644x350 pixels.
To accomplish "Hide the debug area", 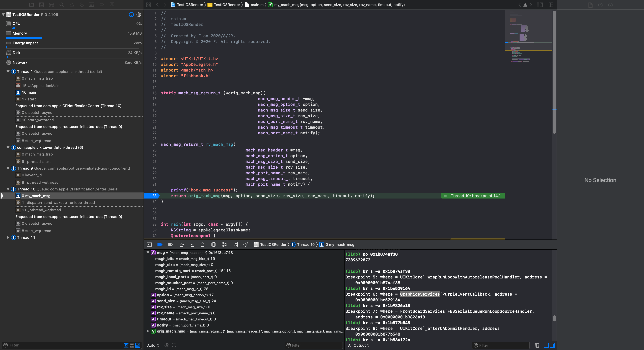I will [149, 245].
